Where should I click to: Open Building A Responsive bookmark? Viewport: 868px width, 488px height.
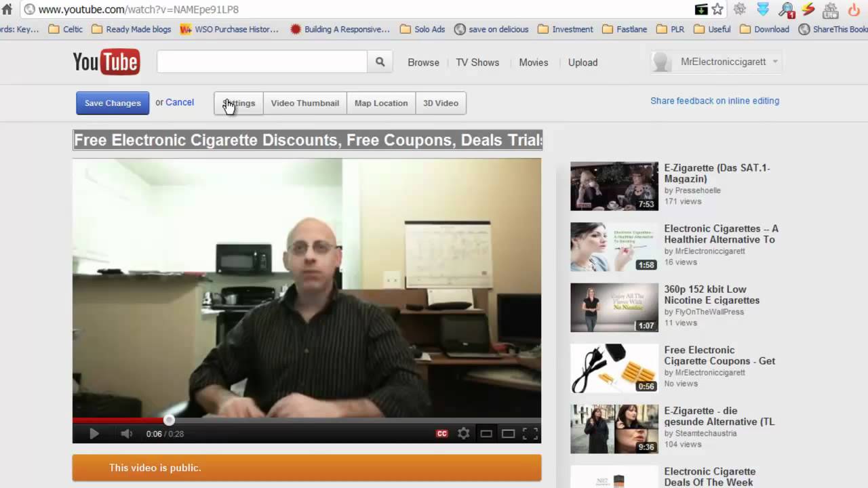(x=340, y=29)
